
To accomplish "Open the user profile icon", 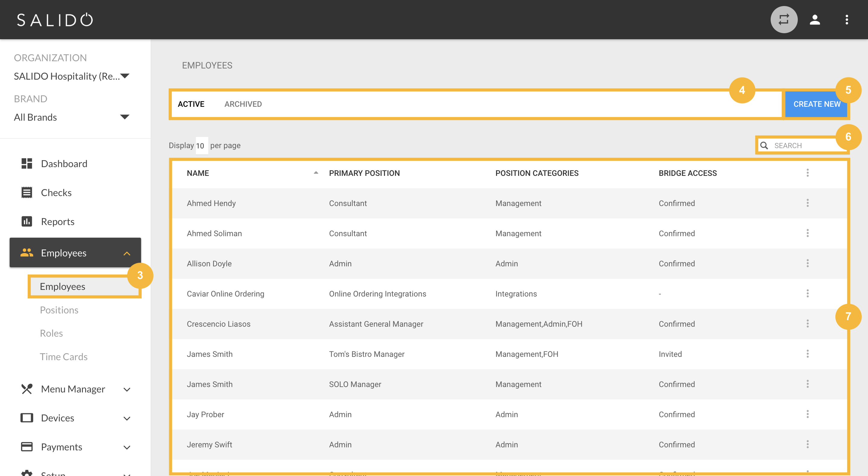I will point(815,20).
